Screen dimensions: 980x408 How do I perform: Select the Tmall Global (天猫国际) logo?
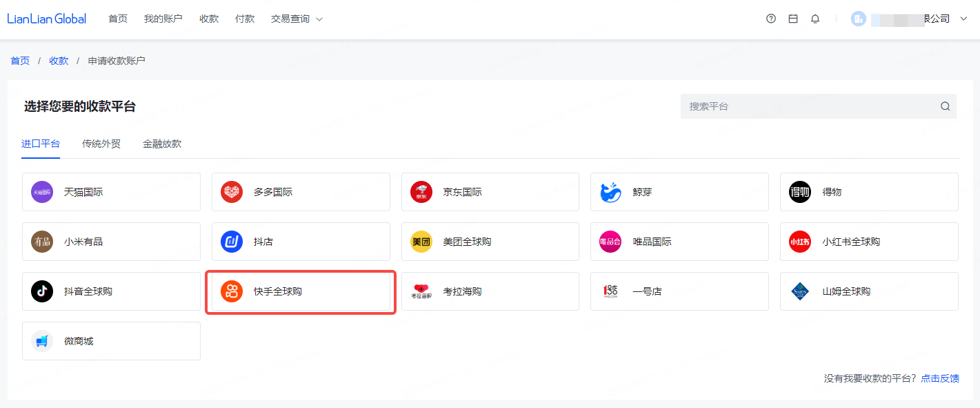point(42,192)
